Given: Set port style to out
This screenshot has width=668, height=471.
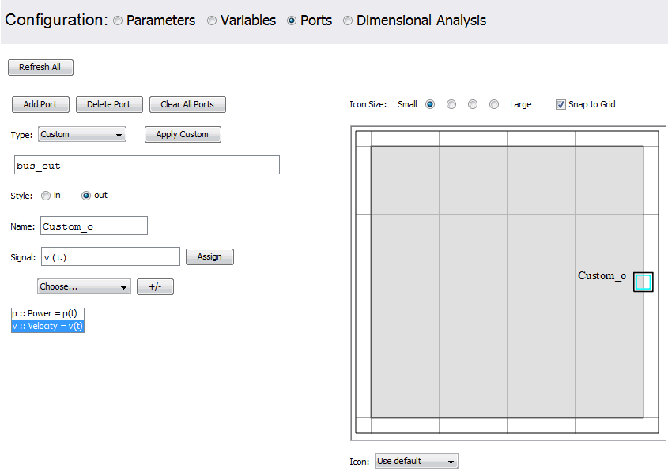Looking at the screenshot, I should 86,195.
